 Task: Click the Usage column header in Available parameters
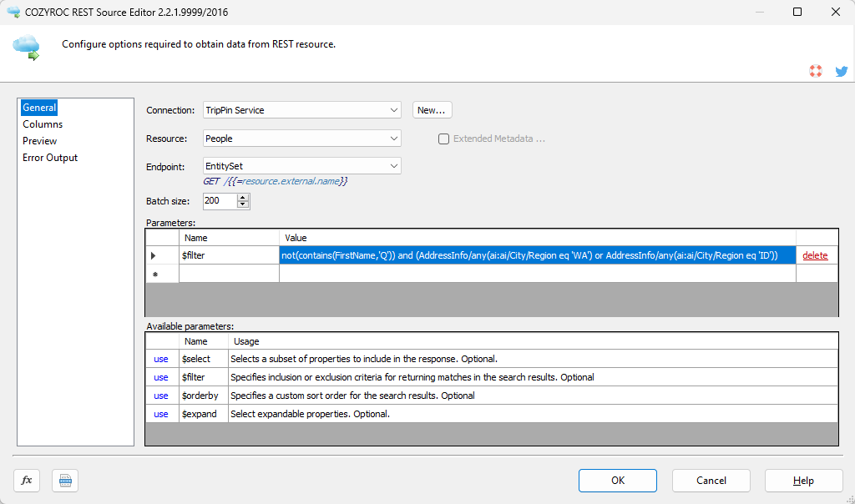533,341
